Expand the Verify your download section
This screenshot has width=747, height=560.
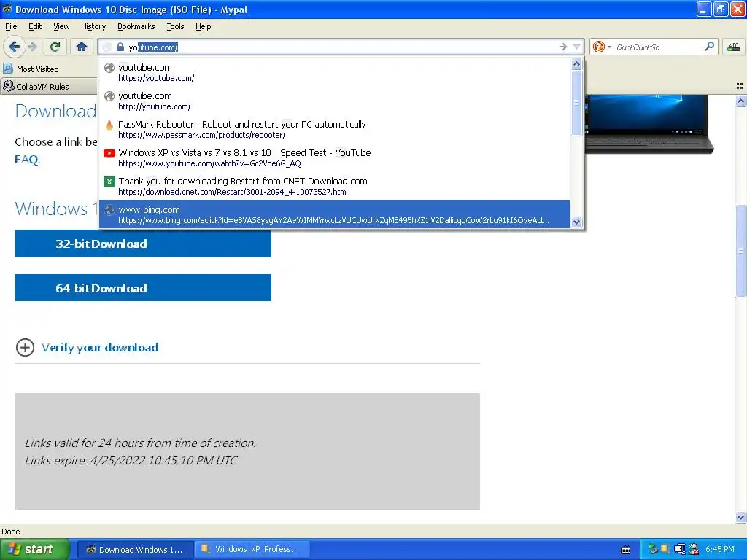coord(100,347)
